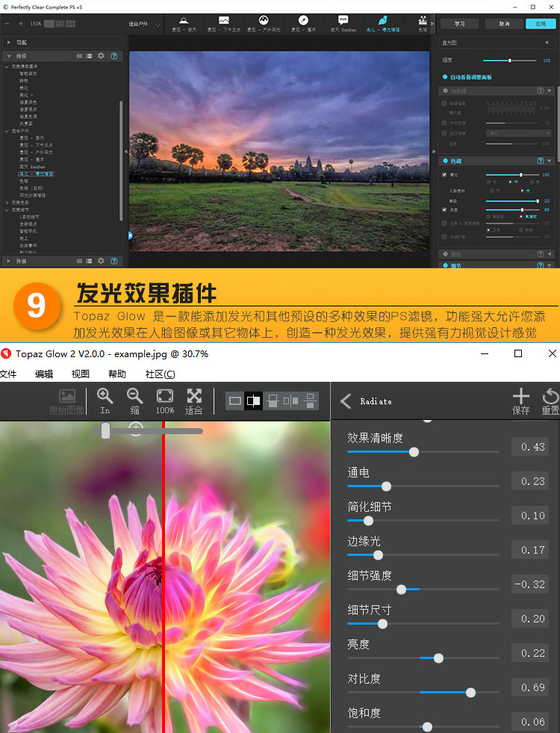Uncheck the 深度 checkbox with value 69
Viewport: 560px width, 733px height.
tap(444, 210)
